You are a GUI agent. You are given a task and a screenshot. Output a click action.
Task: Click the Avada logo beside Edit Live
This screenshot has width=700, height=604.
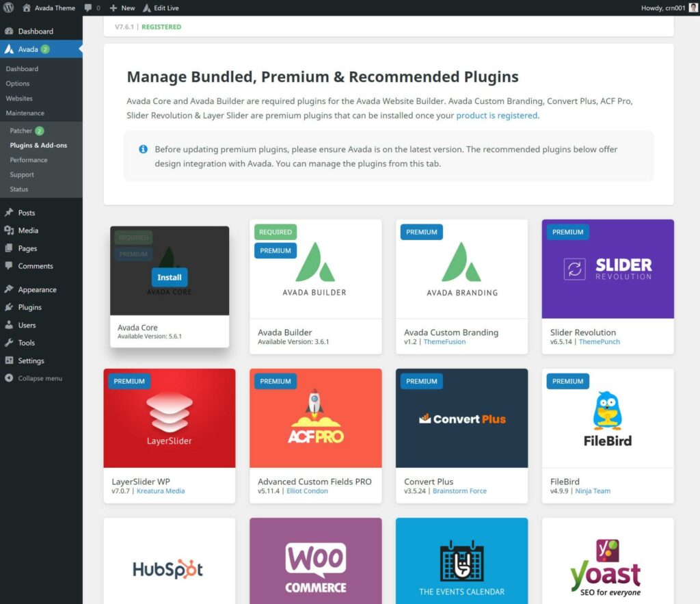click(x=146, y=8)
